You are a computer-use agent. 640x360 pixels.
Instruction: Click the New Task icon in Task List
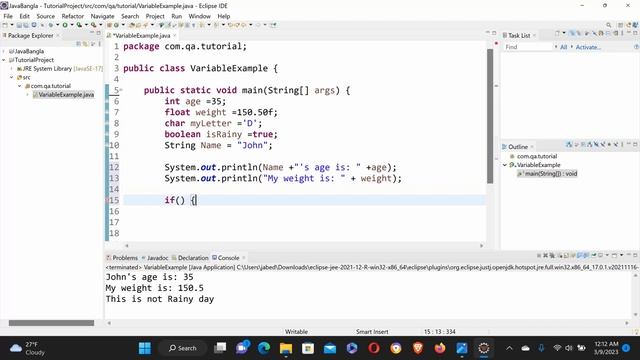pyautogui.click(x=558, y=33)
